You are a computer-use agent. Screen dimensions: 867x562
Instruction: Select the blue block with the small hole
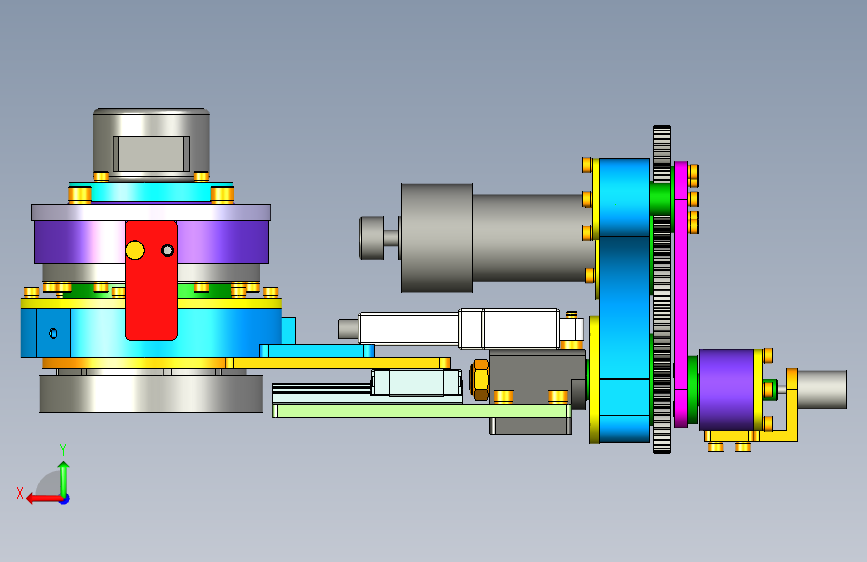[53, 333]
